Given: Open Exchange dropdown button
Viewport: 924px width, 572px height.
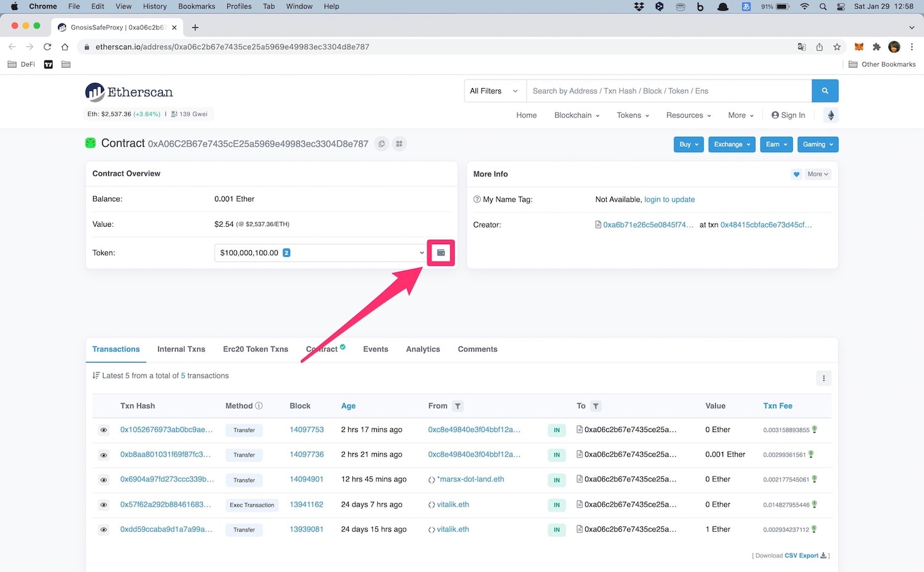Looking at the screenshot, I should 732,144.
